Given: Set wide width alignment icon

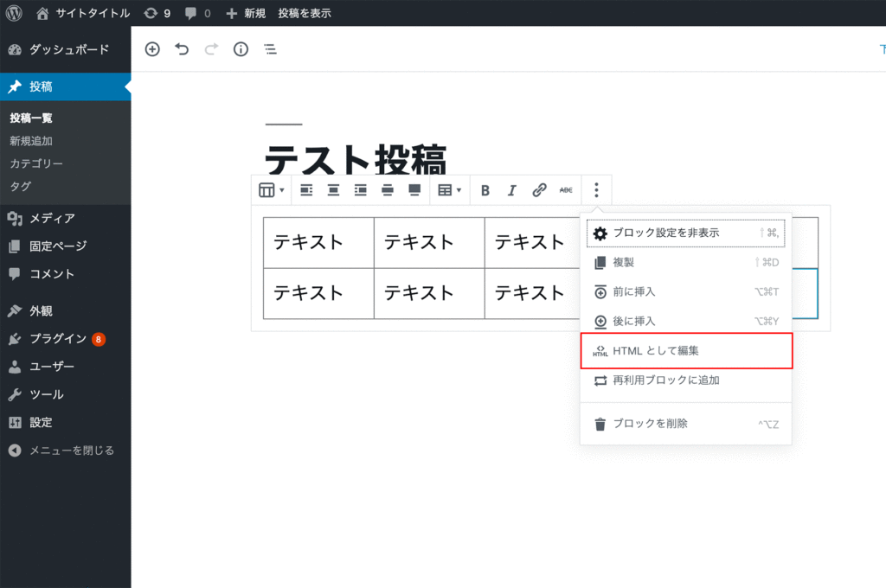Looking at the screenshot, I should [388, 190].
